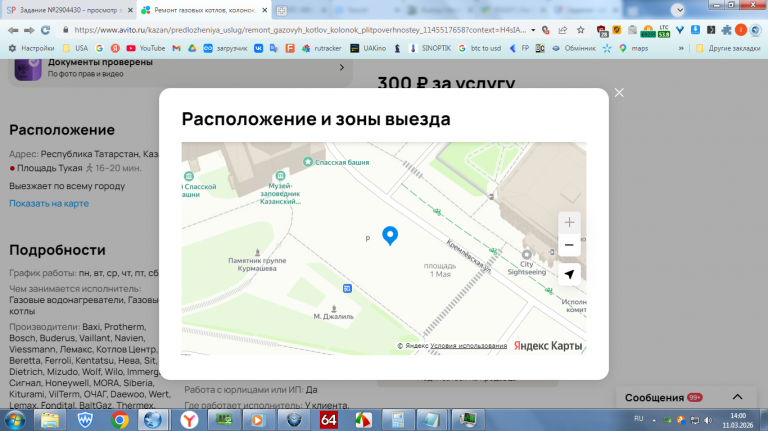Bookmark this page with star icon
This screenshot has height=431, width=768.
pyautogui.click(x=580, y=30)
